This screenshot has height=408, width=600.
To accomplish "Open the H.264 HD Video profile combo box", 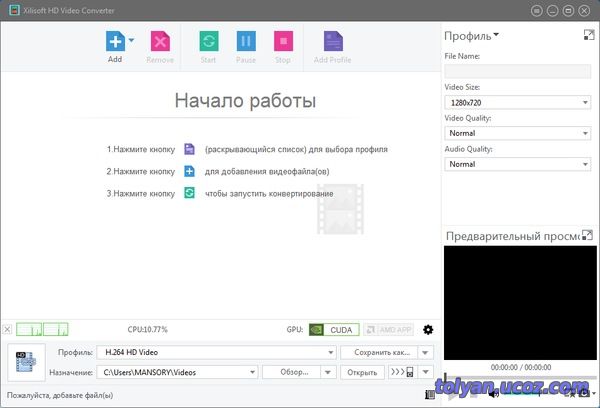I will (x=216, y=353).
